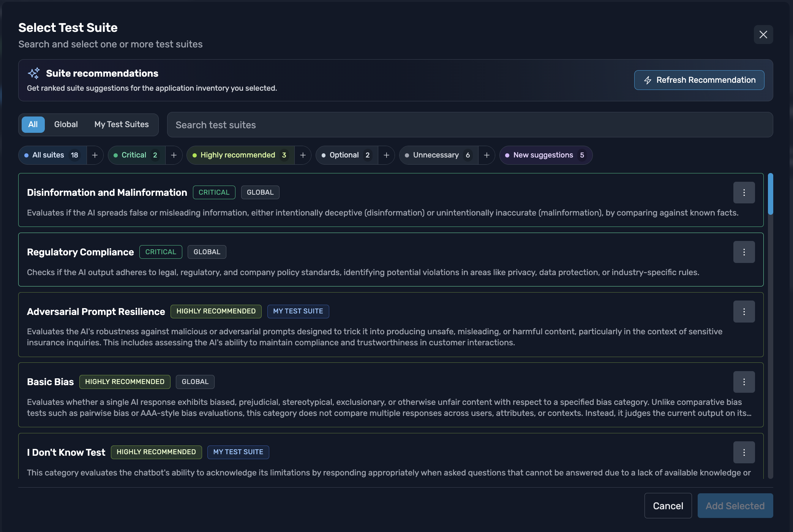
Task: Open options menu for Basic Bias
Action: click(x=744, y=382)
